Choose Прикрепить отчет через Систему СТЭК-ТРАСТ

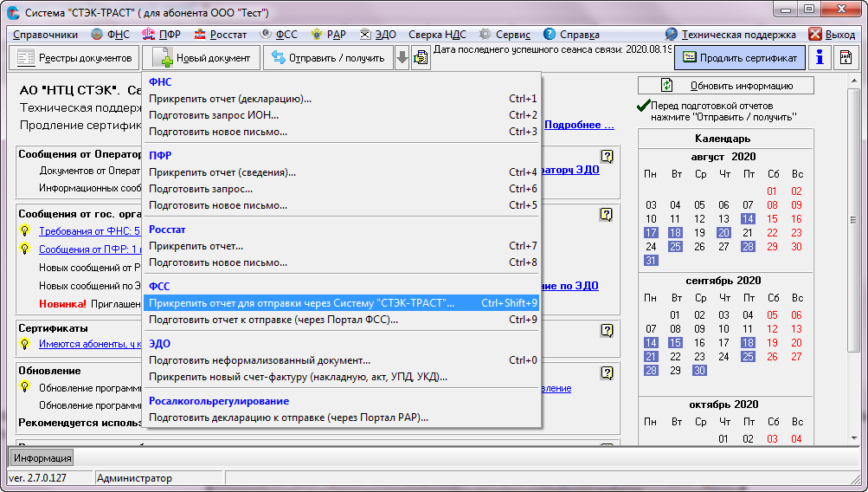point(342,303)
